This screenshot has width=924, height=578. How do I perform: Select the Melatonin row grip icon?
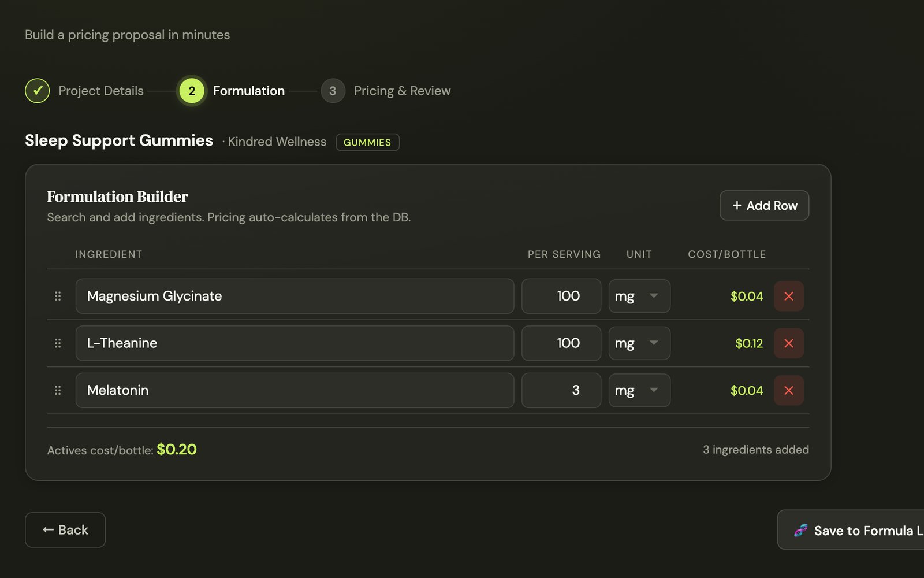58,390
